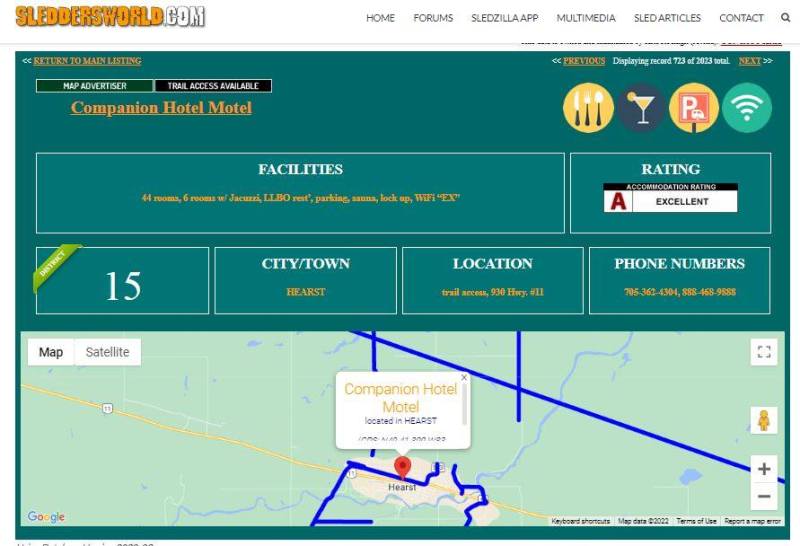Click the Companion Hotel Motel popup title
Image resolution: width=800 pixels, height=546 pixels.
[401, 398]
